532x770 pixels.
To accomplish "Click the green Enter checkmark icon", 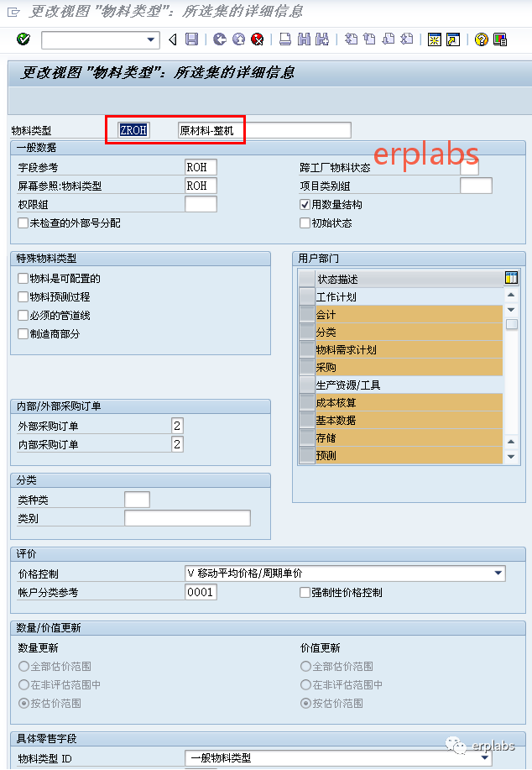I will pos(23,39).
